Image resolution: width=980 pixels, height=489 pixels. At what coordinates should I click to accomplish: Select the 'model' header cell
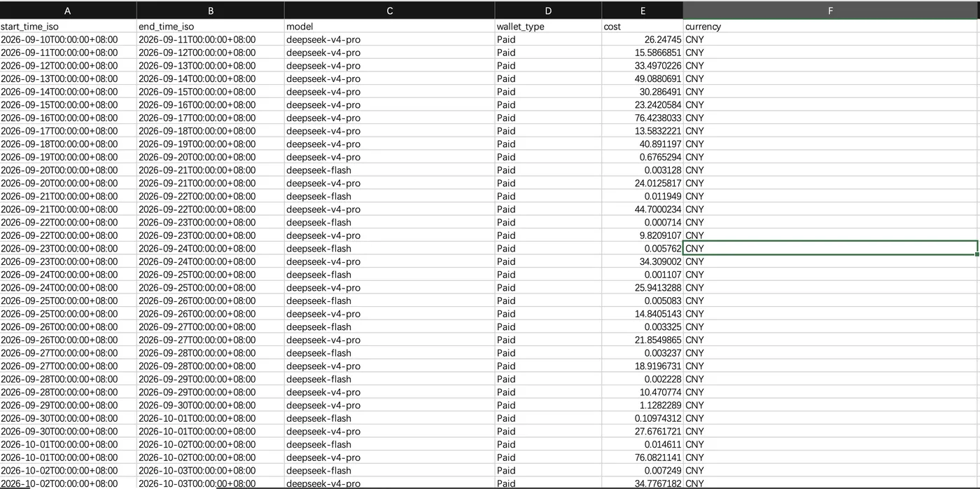point(389,27)
